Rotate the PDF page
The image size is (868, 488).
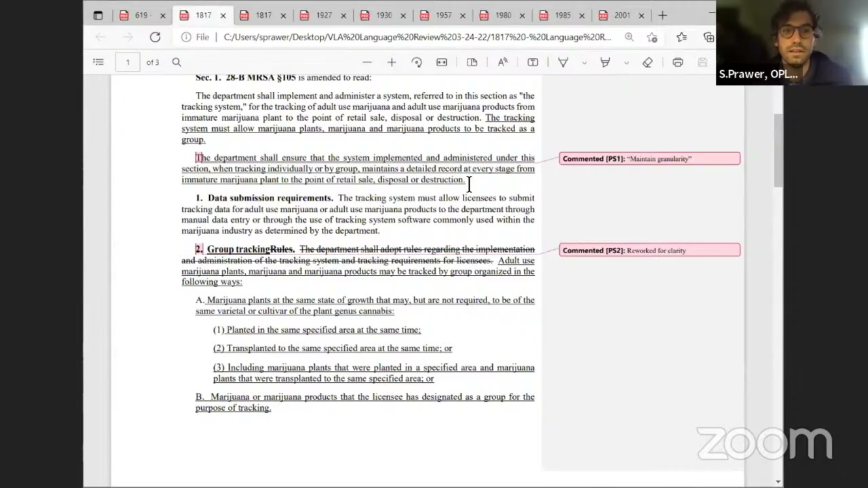[x=417, y=62]
